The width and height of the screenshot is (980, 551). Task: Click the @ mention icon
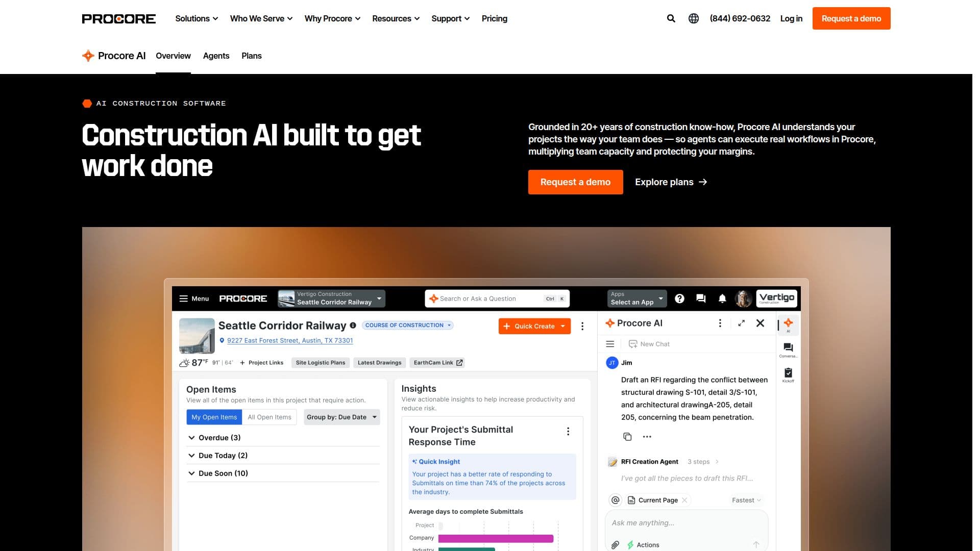[616, 500]
